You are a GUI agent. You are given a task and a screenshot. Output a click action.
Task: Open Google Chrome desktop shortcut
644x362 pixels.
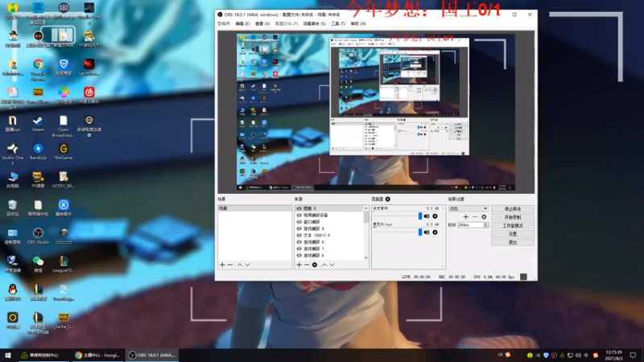[38, 69]
